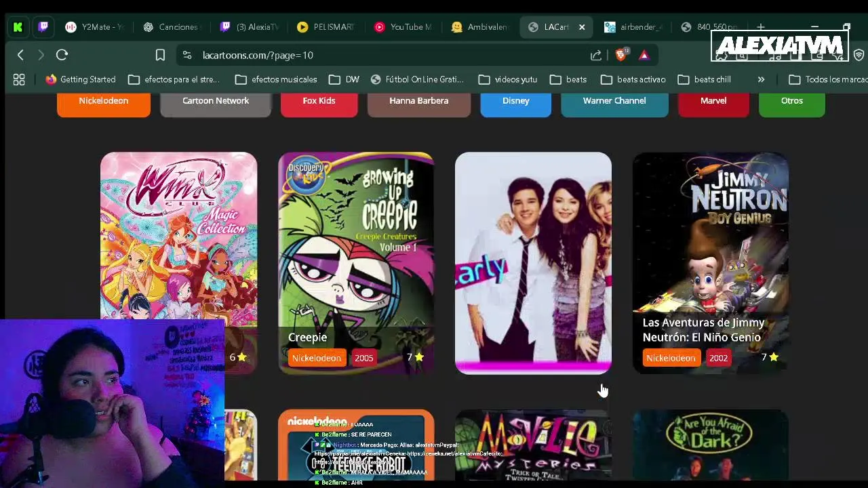This screenshot has height=488, width=868.
Task: Open the beats activao bookmark folder
Action: tap(633, 79)
